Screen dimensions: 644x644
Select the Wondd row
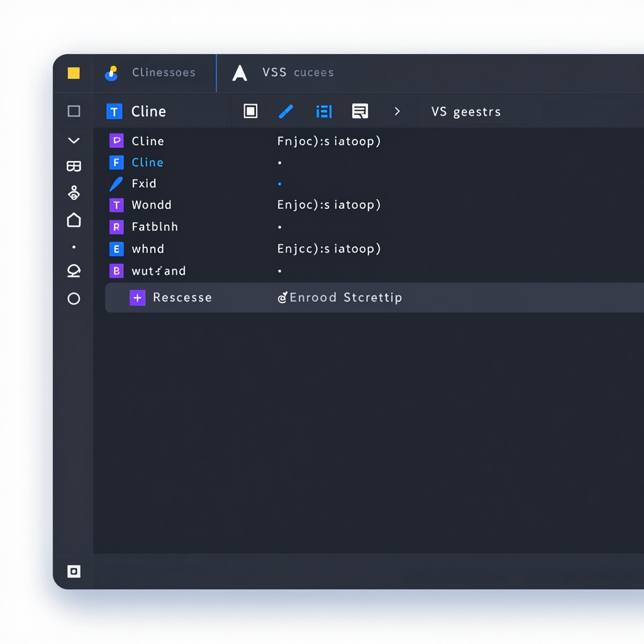point(152,205)
